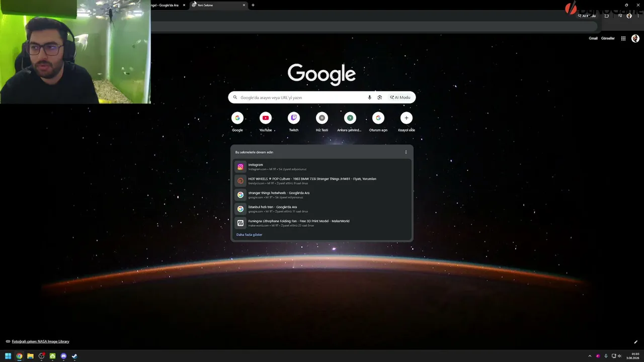Customize the page with the pencil icon
This screenshot has width=644, height=362.
(635, 342)
